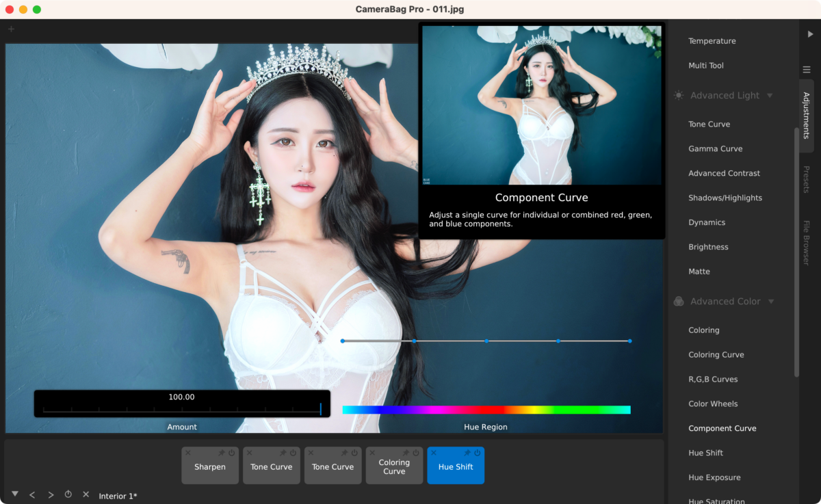Screen dimensions: 821x504
Task: Open the File Browser side tab
Action: 807,243
